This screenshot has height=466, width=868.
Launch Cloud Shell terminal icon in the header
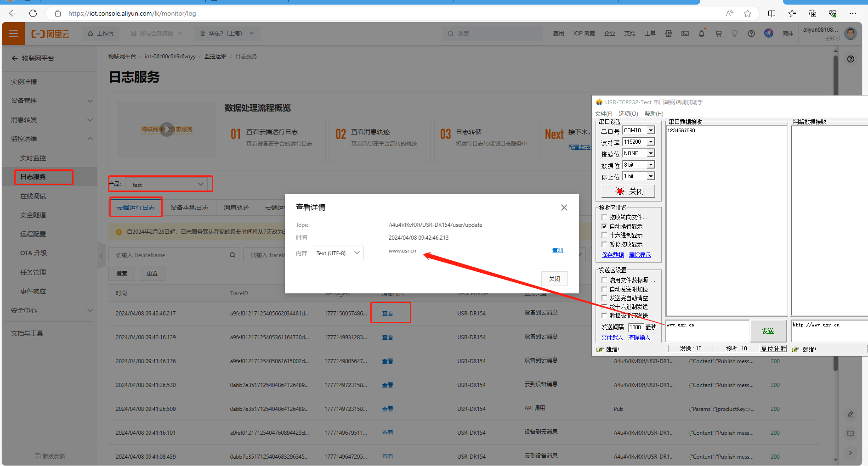pyautogui.click(x=685, y=34)
